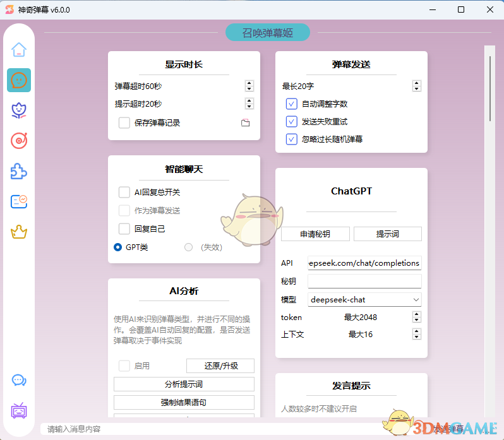Click the 显示时长 panel heading
Viewport: 504px width, 440px height.
pos(184,64)
